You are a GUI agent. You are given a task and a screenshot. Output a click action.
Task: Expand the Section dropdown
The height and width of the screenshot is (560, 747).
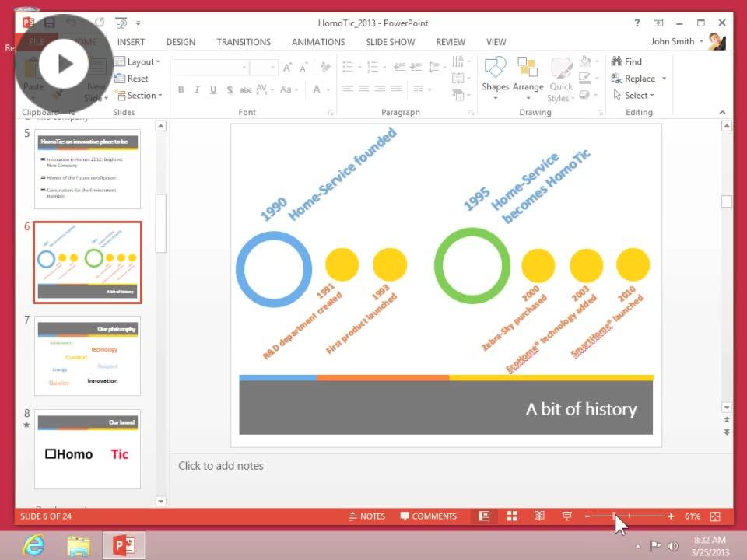pyautogui.click(x=139, y=95)
